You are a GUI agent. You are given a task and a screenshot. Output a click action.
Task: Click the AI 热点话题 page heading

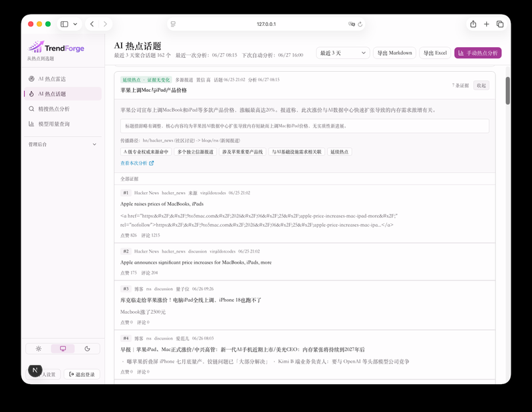tap(138, 46)
